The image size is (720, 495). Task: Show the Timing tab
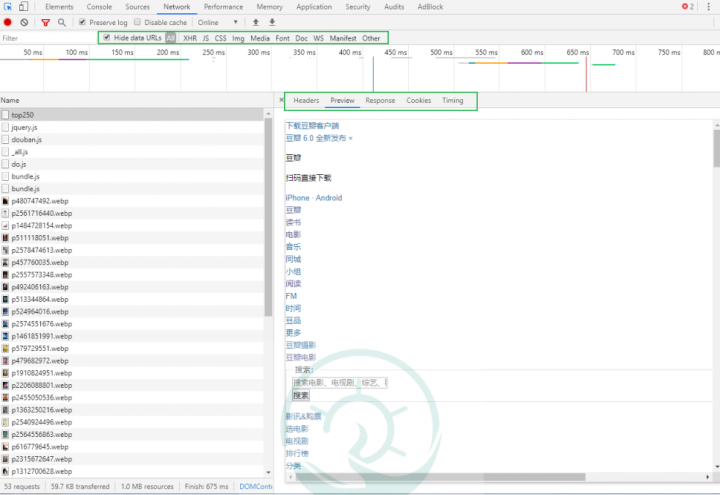453,100
